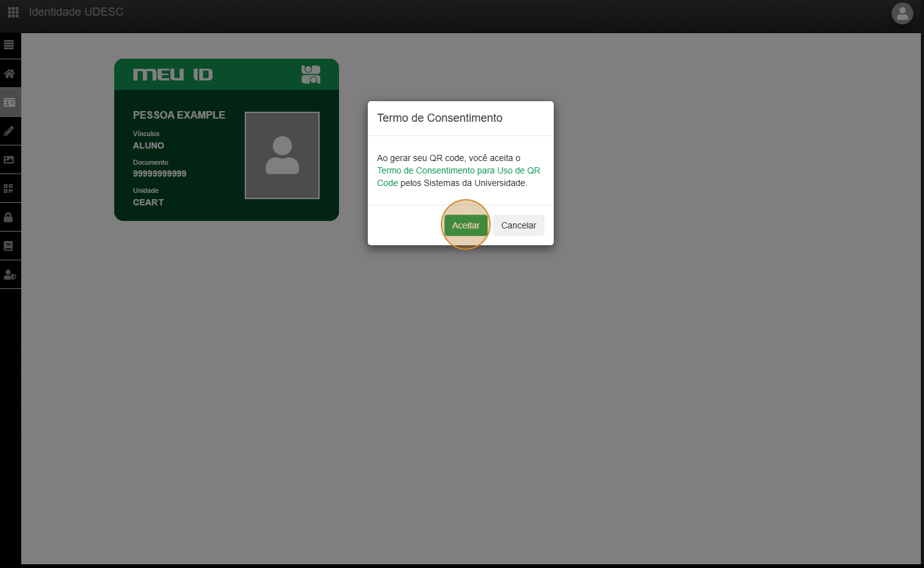
Task: Click the MEU ID card header logo
Action: (173, 75)
